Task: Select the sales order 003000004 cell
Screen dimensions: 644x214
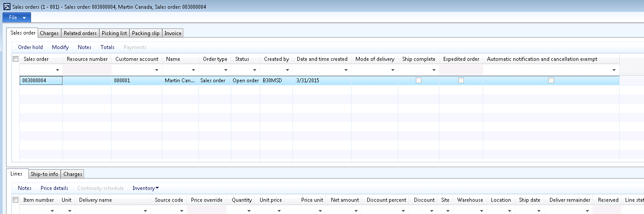Action: (41, 81)
